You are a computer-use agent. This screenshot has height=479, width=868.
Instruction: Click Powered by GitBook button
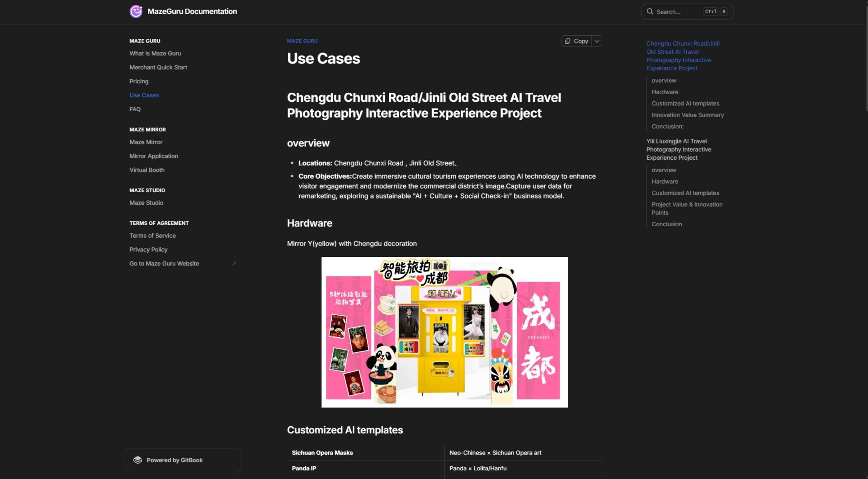[183, 460]
